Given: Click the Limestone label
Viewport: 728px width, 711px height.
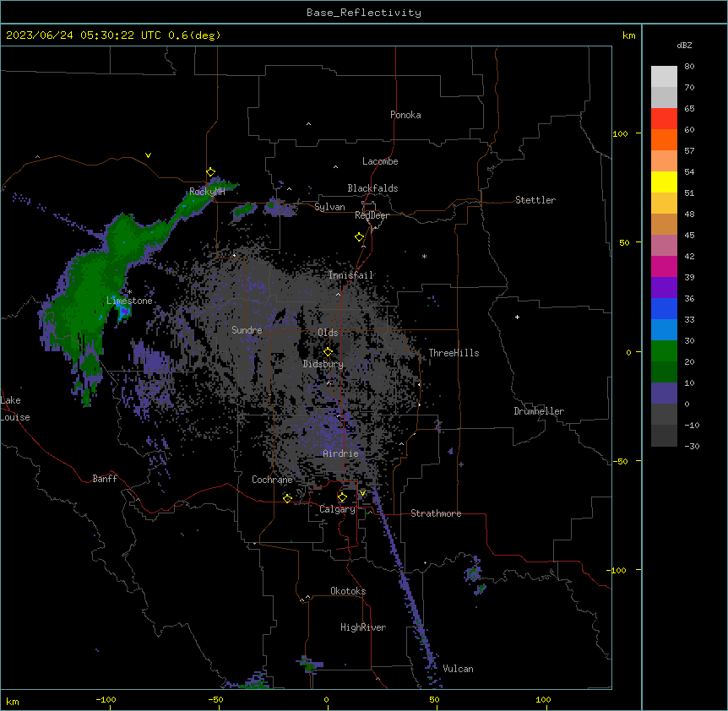Looking at the screenshot, I should coord(129,301).
